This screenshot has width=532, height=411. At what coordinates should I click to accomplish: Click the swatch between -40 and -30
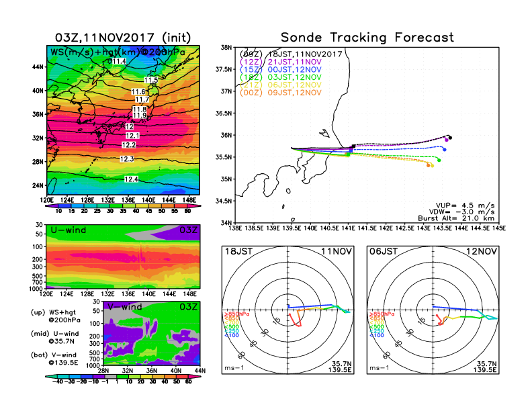point(63,376)
